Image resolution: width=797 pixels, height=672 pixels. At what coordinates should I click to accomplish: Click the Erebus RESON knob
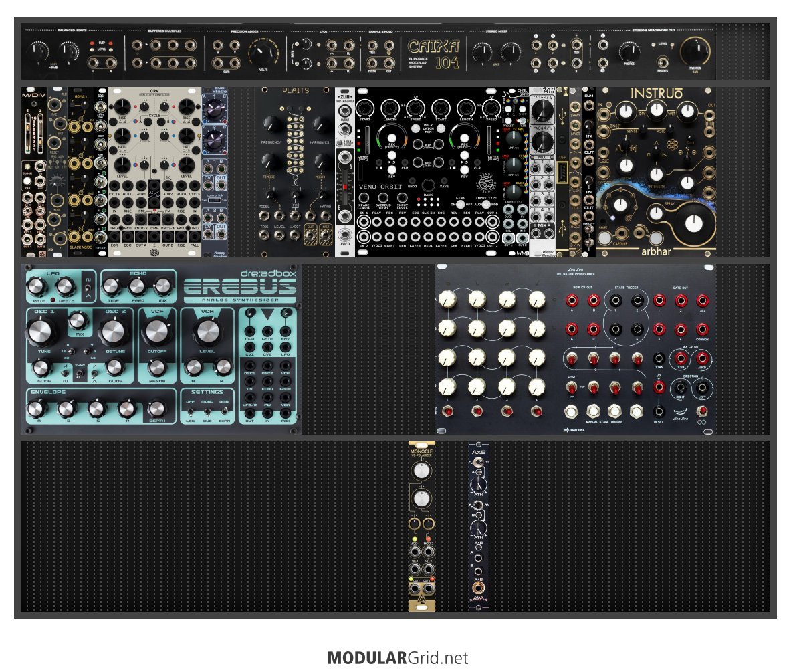[x=157, y=368]
